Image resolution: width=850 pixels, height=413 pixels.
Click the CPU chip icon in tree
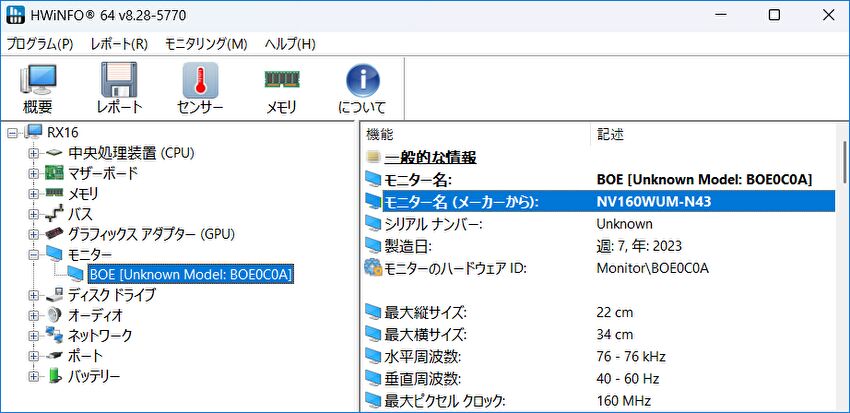(x=54, y=153)
